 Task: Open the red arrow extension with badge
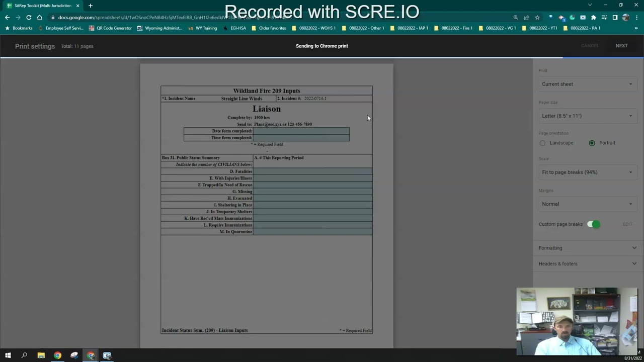[561, 18]
